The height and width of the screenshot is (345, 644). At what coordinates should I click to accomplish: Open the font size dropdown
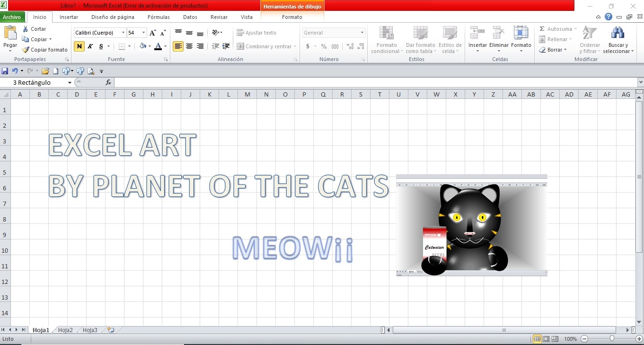[x=143, y=32]
